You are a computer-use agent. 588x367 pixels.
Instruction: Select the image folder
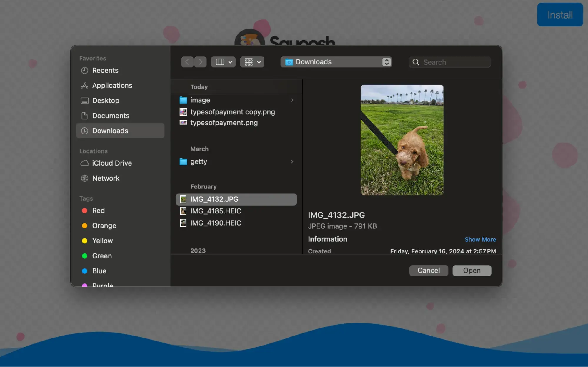click(236, 100)
